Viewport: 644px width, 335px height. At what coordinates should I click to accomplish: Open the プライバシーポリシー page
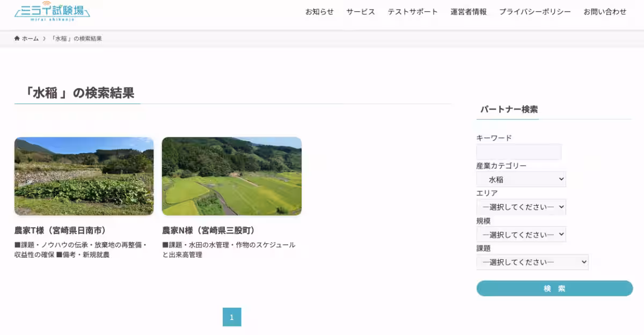[535, 11]
